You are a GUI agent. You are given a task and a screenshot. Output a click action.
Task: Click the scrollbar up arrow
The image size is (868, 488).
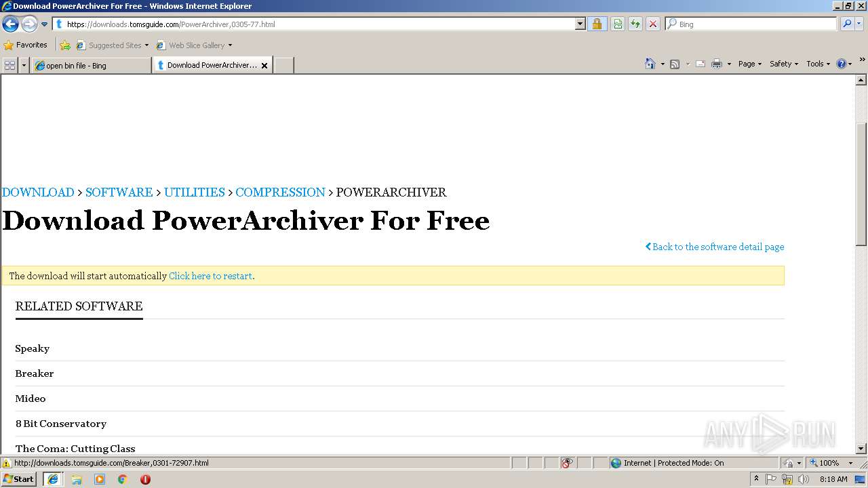861,81
